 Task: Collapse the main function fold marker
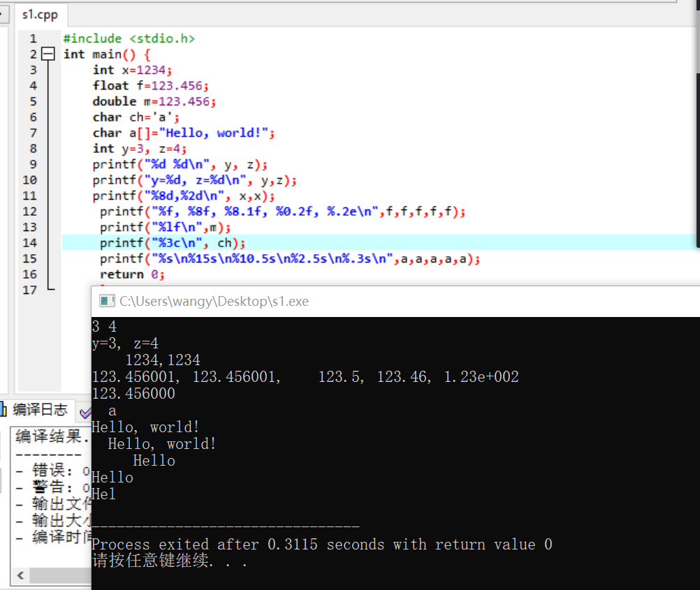click(x=48, y=54)
